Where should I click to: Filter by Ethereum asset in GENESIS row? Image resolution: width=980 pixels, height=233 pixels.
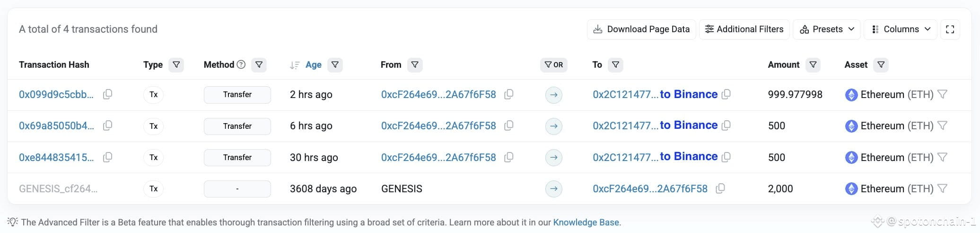coord(942,188)
